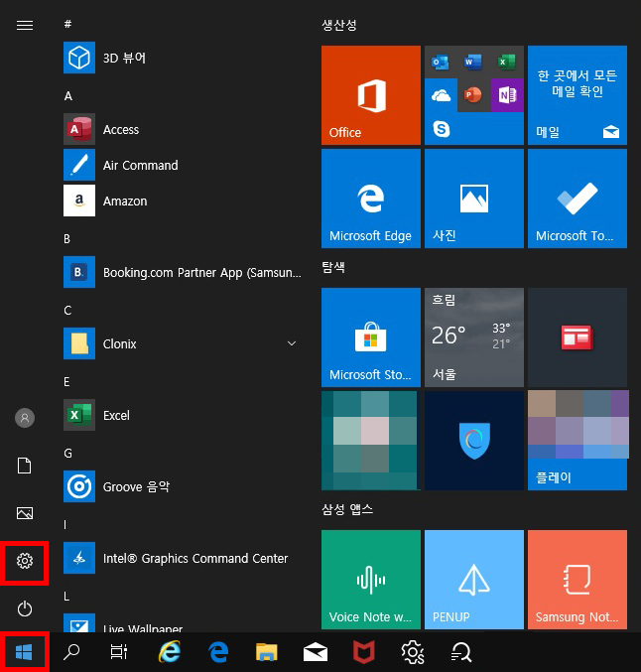Click the 탐색 group heading

(333, 267)
